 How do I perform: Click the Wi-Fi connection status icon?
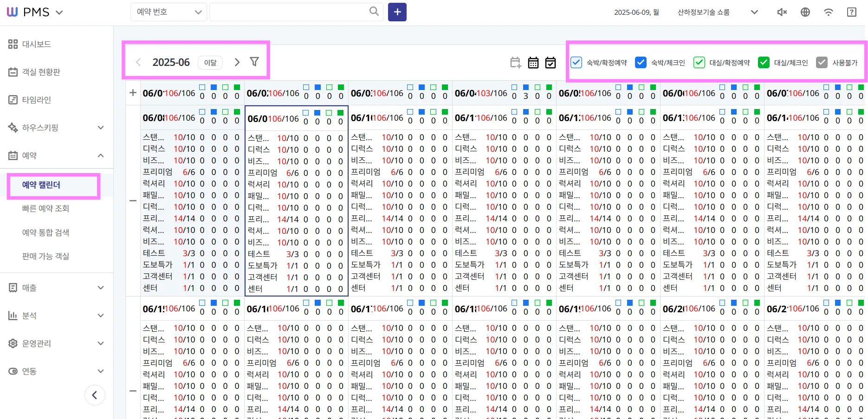coord(829,12)
